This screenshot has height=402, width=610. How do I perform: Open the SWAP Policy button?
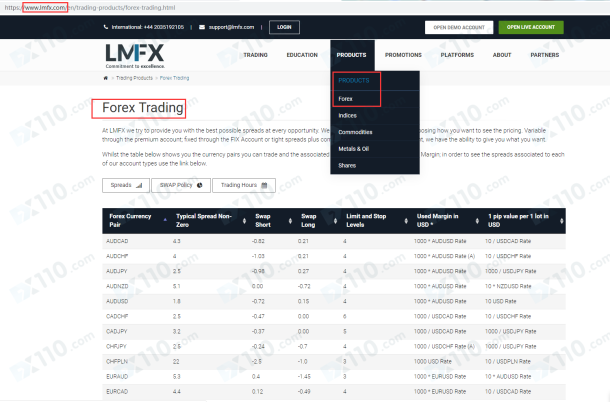[x=181, y=185]
